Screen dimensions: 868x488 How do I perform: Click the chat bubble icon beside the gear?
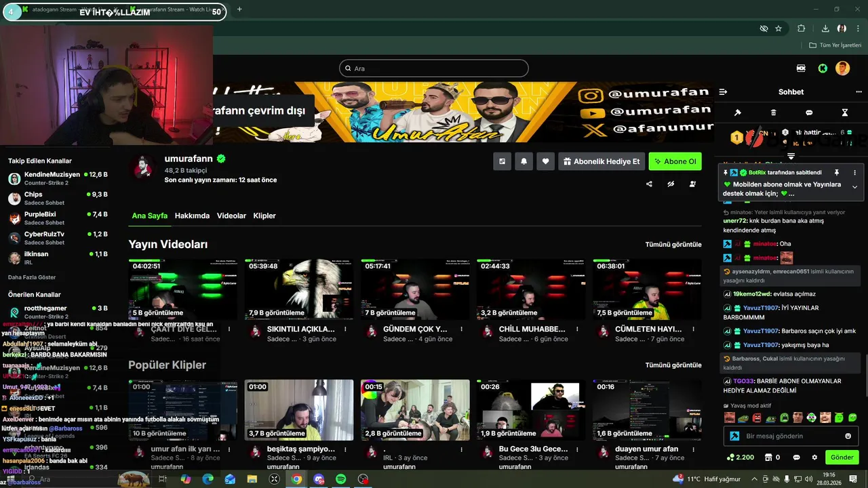(796, 457)
